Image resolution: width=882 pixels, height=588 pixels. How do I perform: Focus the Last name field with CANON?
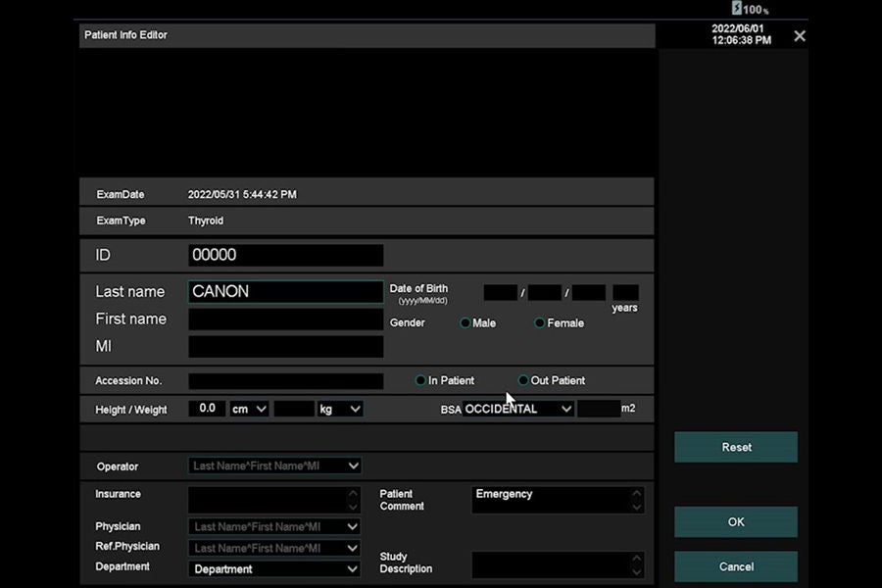[286, 291]
